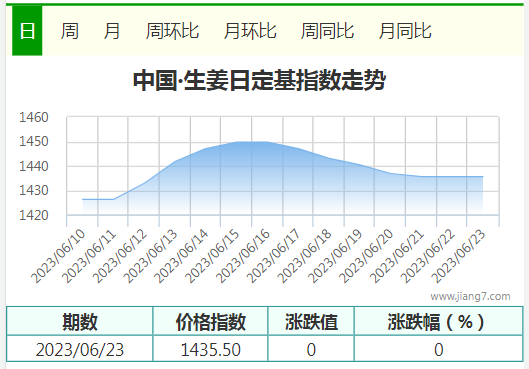Click the 2023/06/14 x-axis date label
This screenshot has height=369, width=529.
(x=182, y=256)
